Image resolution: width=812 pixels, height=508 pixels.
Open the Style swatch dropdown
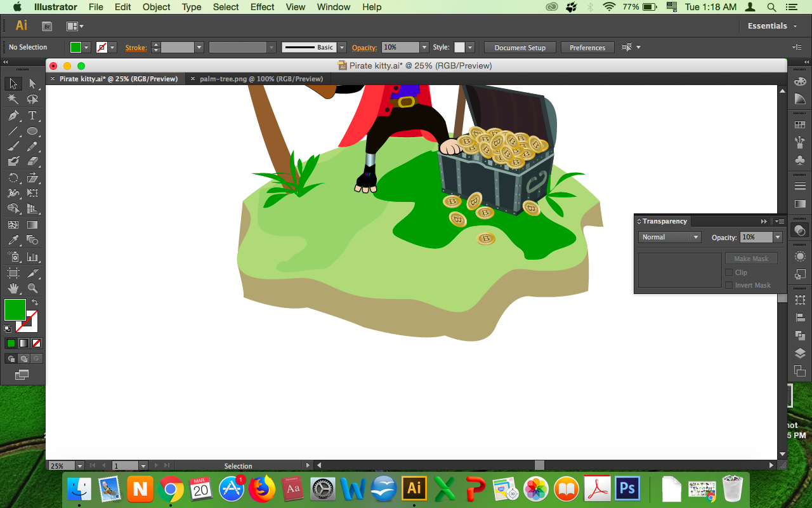tap(470, 47)
